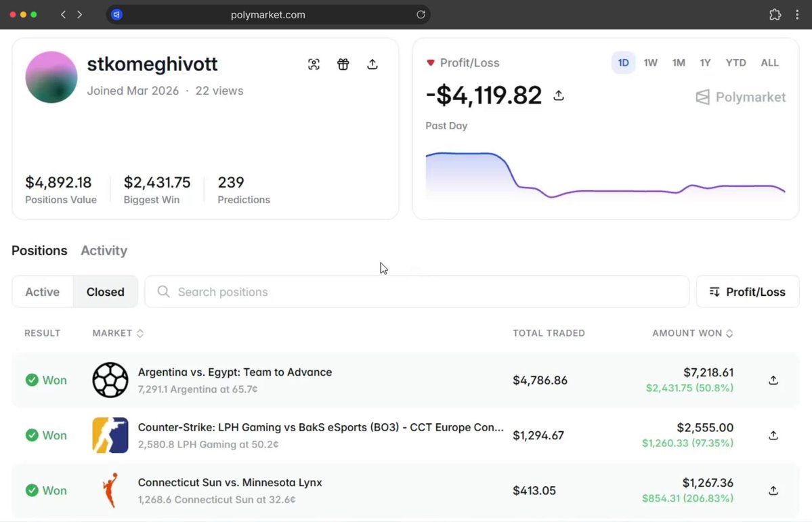
Task: Click the $4,892.18 Positions Value figure
Action: pos(58,182)
